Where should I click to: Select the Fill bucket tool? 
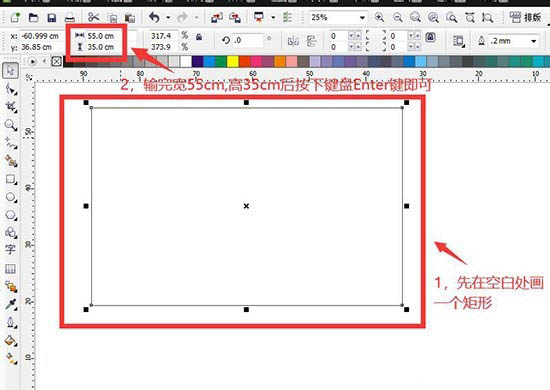click(11, 341)
